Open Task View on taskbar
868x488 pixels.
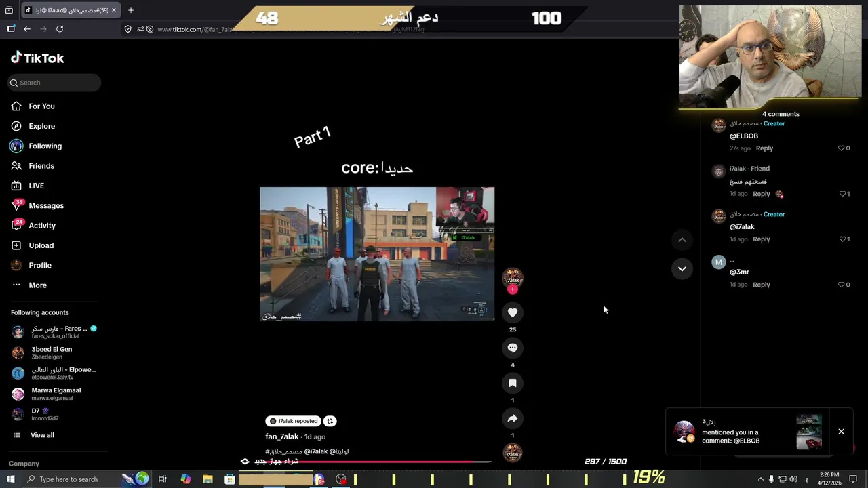(x=163, y=479)
